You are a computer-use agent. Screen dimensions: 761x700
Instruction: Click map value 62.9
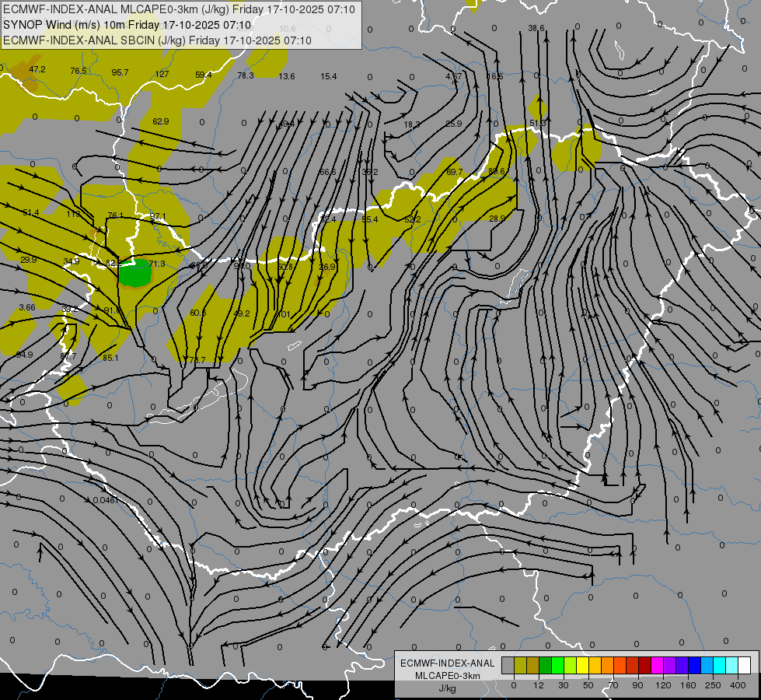click(x=161, y=121)
